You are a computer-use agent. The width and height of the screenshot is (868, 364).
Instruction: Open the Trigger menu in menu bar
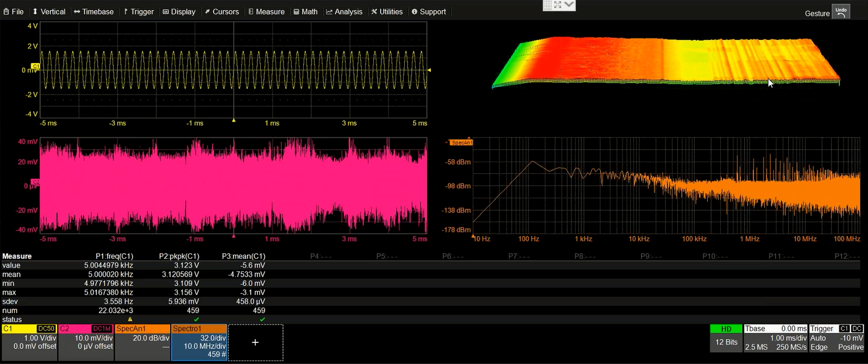(x=139, y=11)
